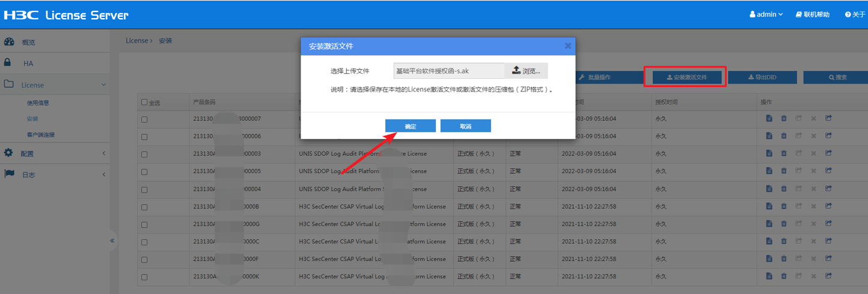Check the box for row ending 000007
868x294 pixels.
(x=144, y=120)
